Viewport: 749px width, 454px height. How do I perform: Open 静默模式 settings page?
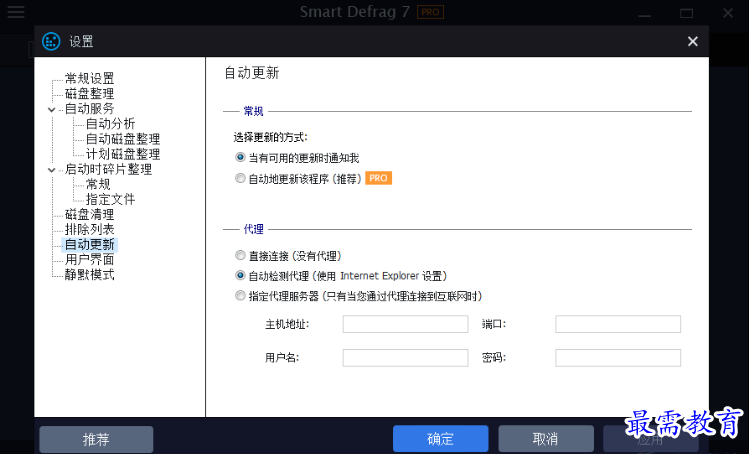[x=89, y=275]
